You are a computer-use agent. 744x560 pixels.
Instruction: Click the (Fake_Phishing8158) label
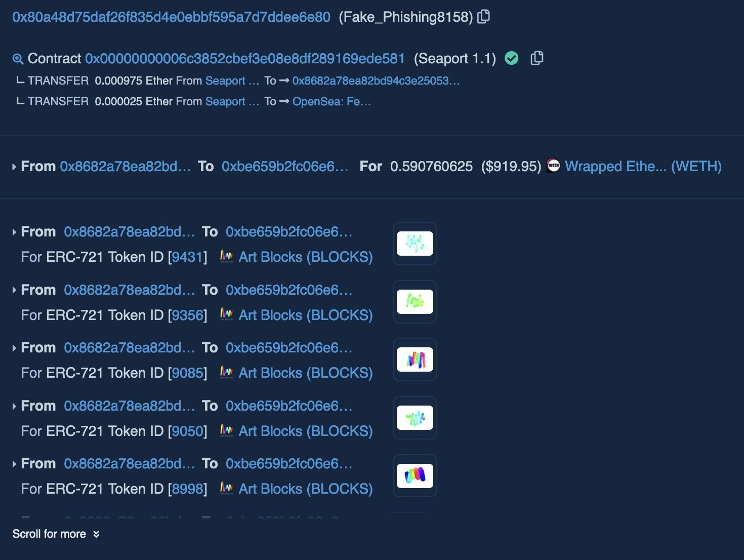pos(406,17)
